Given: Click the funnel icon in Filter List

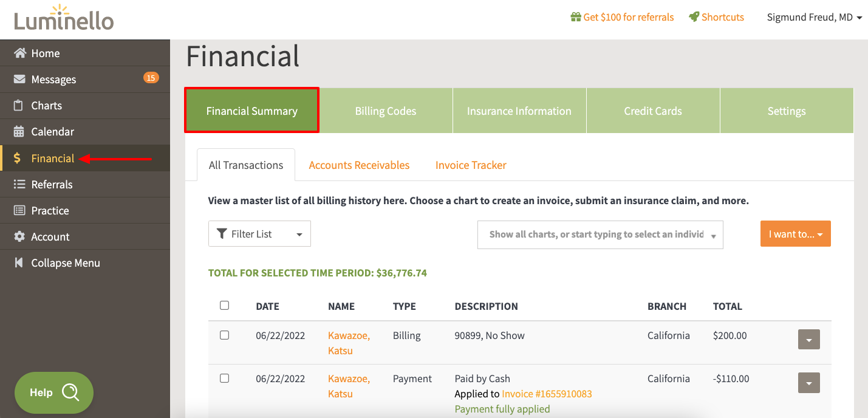Looking at the screenshot, I should tap(222, 234).
